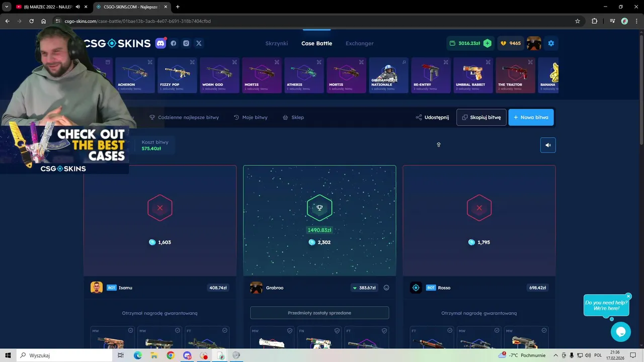This screenshot has width=644, height=362.
Task: Click the 9465 gold coins balance
Action: tap(511, 43)
